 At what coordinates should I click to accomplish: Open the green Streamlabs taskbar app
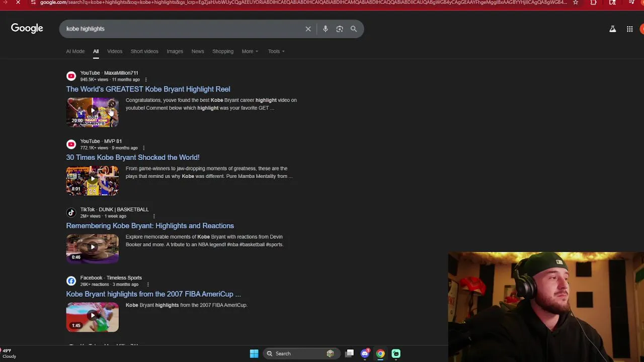(396, 353)
